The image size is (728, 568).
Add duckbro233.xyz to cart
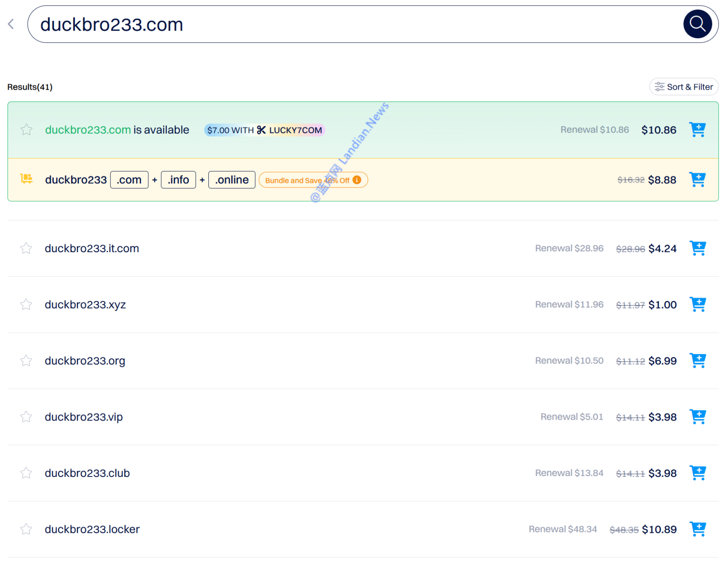(698, 304)
